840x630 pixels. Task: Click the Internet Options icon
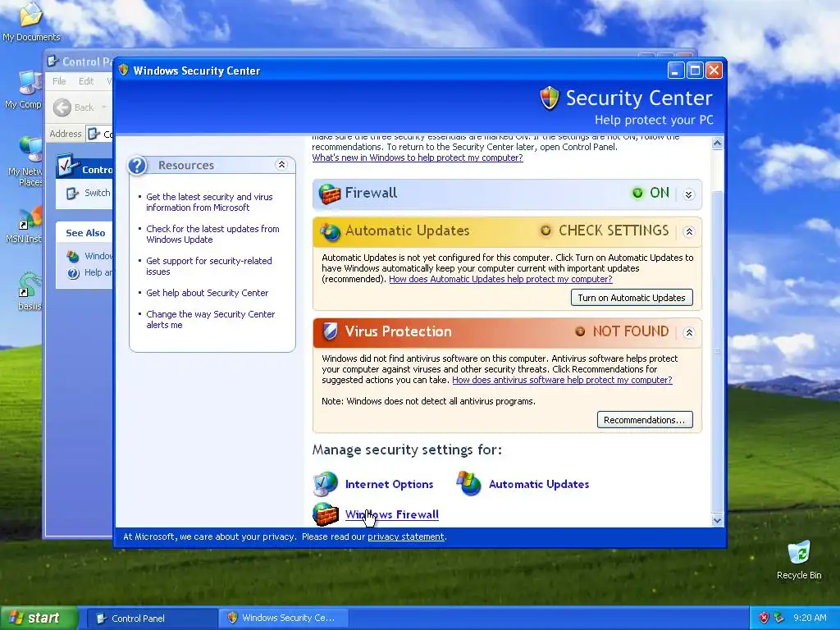click(x=325, y=484)
